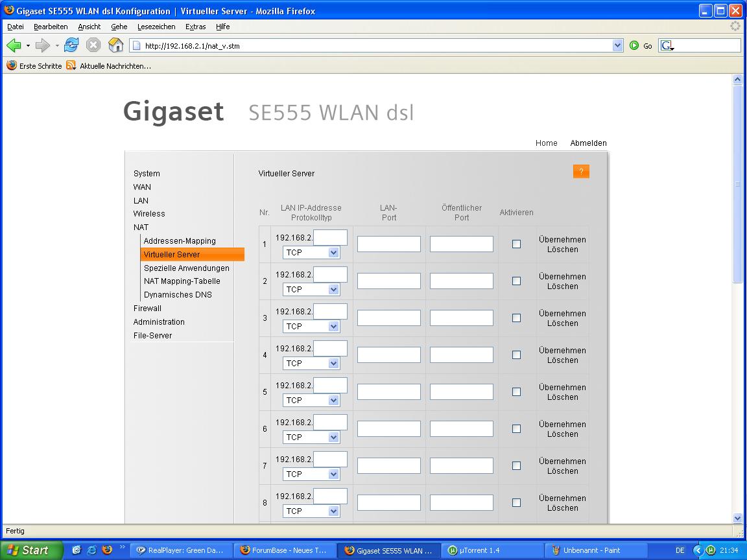Activate the checkbox for entry 6
The width and height of the screenshot is (747, 560).
[516, 428]
